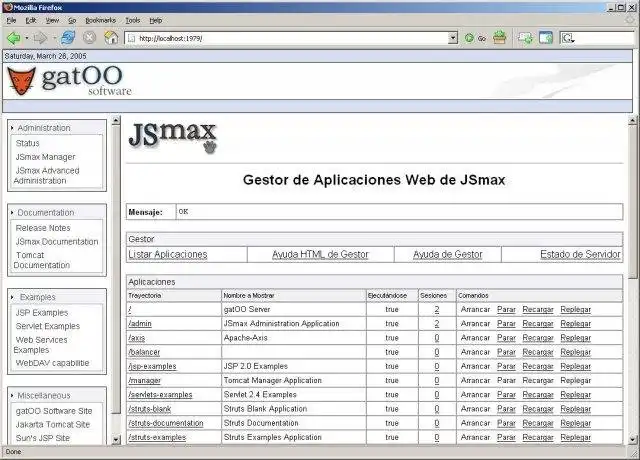Open JSmax Advanced Administration link
640x460 pixels.
46,176
